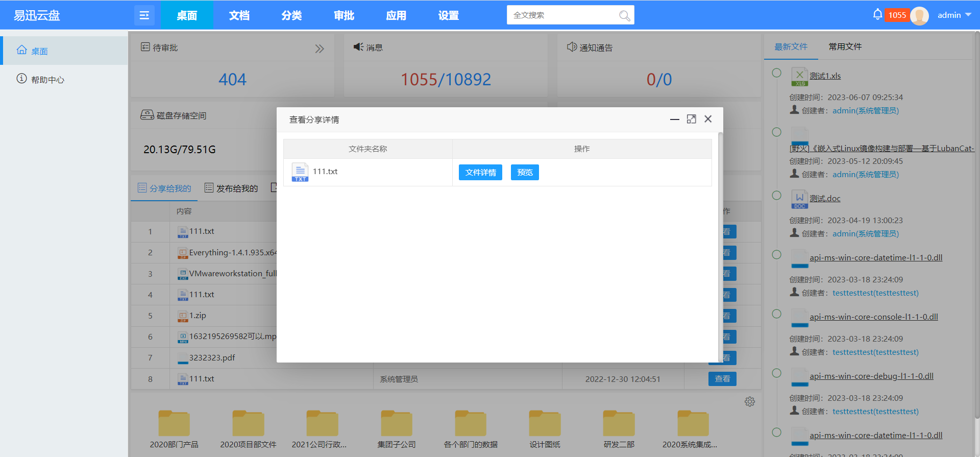The width and height of the screenshot is (980, 457).
Task: Open the 应用 top navigation tab
Action: (x=396, y=15)
